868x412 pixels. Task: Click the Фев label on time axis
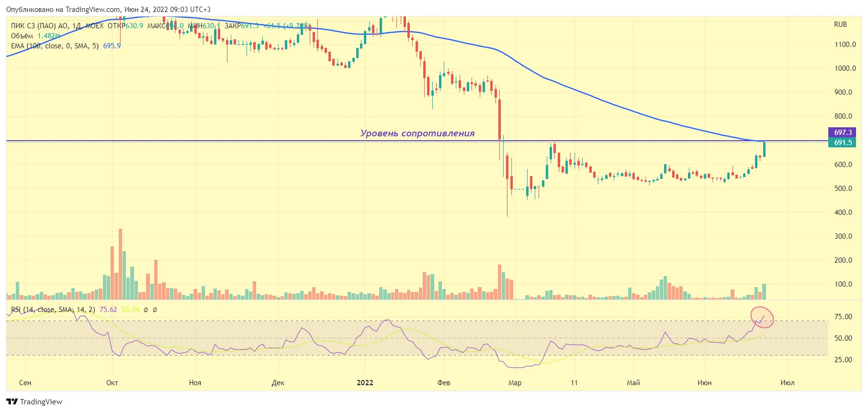pos(444,383)
